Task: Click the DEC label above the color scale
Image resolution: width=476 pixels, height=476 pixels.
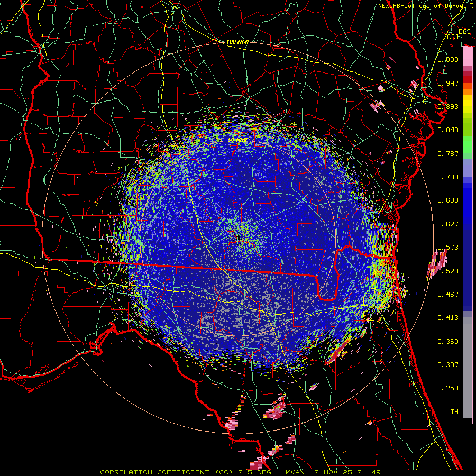Action: (464, 32)
